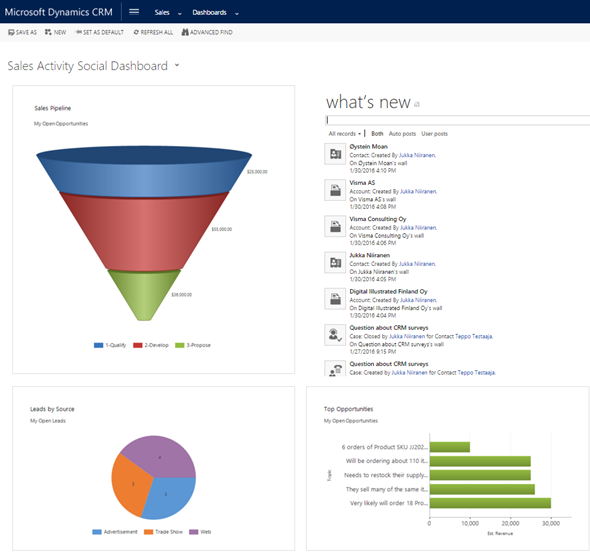
Task: Click Refresh All button
Action: tap(153, 32)
